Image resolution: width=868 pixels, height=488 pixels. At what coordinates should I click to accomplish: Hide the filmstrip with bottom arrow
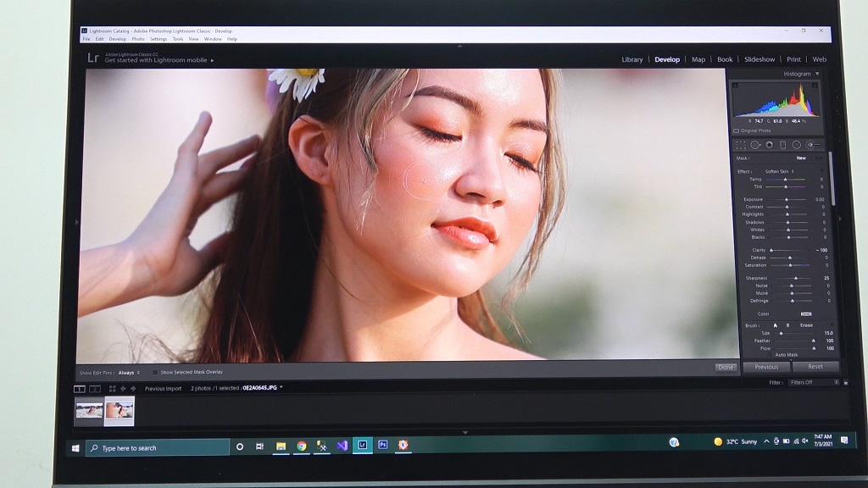pos(465,433)
